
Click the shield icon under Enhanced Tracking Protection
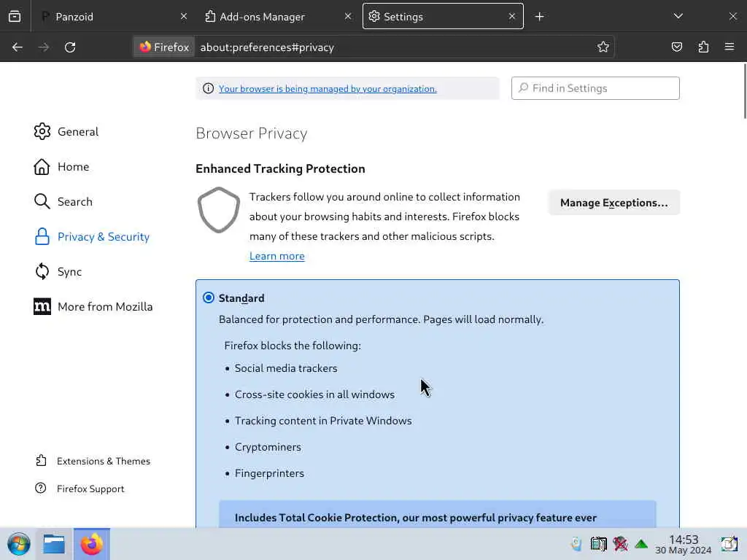[x=219, y=210]
